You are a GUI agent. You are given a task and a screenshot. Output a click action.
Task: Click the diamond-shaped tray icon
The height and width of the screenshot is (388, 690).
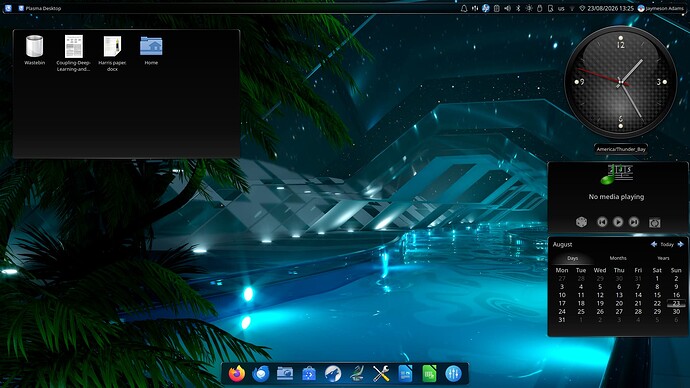coord(582,8)
